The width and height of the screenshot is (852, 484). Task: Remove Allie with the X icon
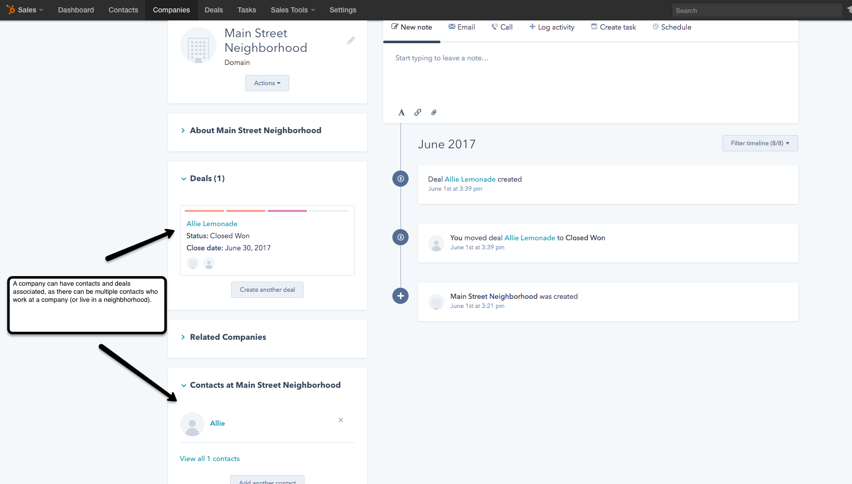tap(341, 420)
